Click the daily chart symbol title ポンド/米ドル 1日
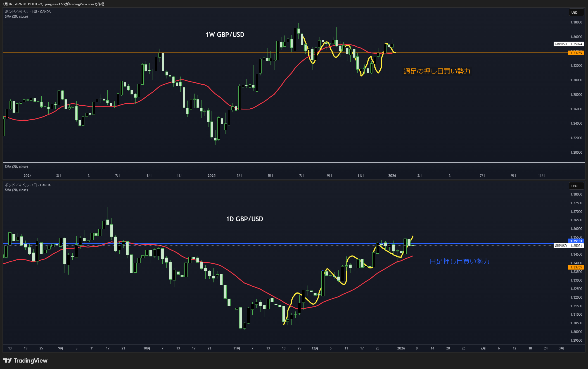The height and width of the screenshot is (369, 588). pos(28,185)
